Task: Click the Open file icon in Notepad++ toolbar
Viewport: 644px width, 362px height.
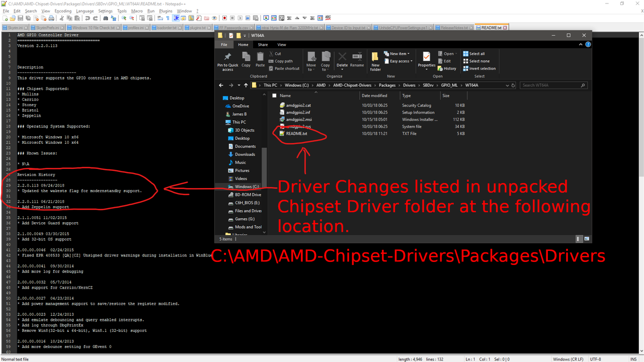Action: point(13,18)
